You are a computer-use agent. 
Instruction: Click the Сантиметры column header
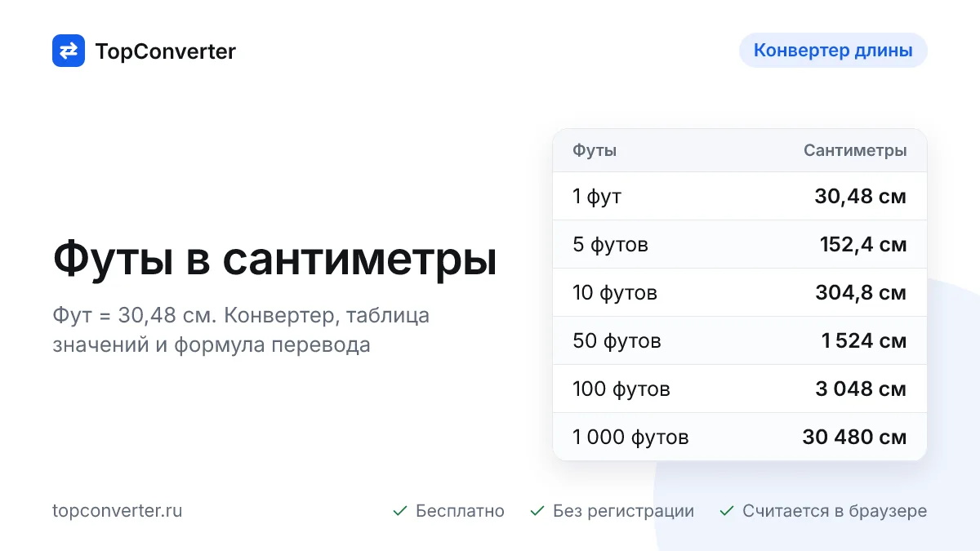[855, 150]
